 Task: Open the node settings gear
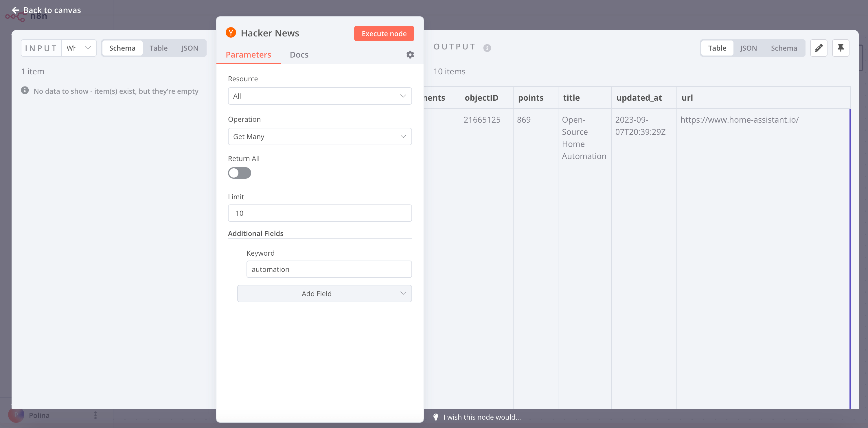[x=410, y=55]
